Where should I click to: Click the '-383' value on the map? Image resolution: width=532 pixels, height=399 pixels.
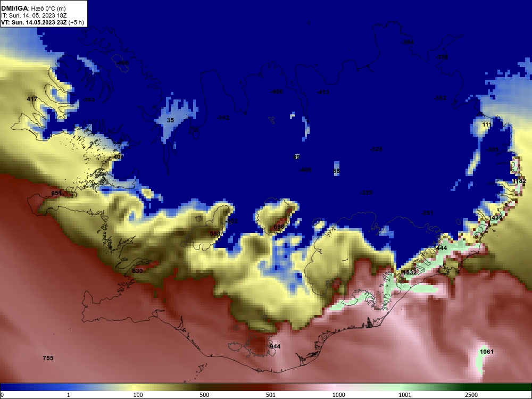pos(88,99)
